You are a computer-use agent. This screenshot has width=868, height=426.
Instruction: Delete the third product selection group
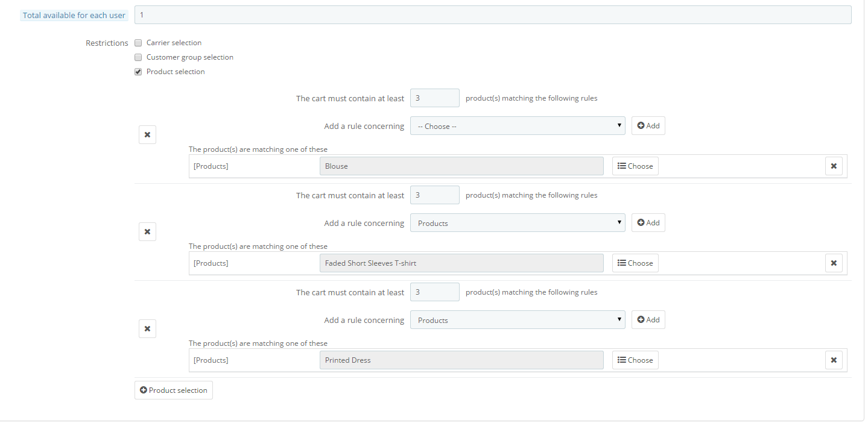tap(147, 329)
